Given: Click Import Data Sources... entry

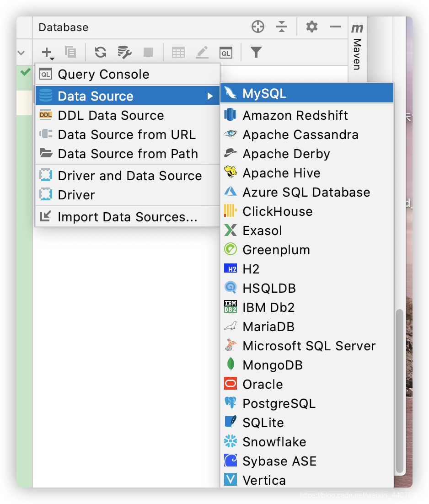Looking at the screenshot, I should click(128, 217).
